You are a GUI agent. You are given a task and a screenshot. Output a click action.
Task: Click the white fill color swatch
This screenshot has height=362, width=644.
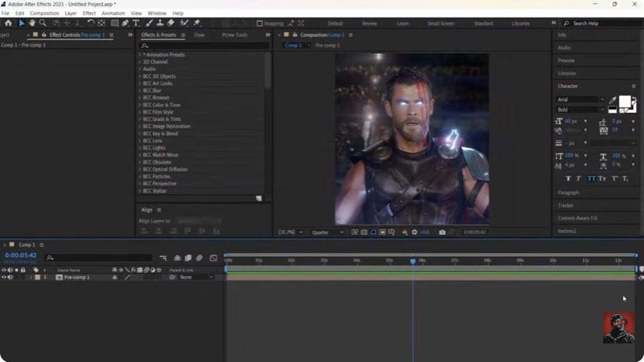click(625, 101)
